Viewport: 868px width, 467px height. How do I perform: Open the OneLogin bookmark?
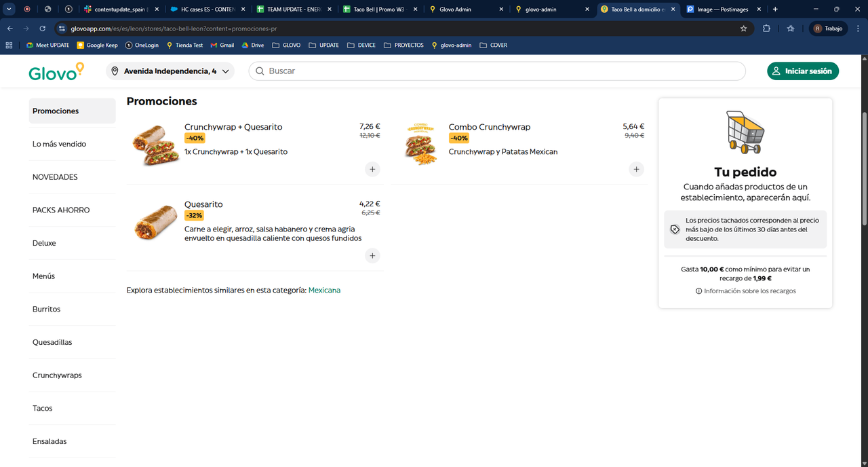(x=142, y=45)
